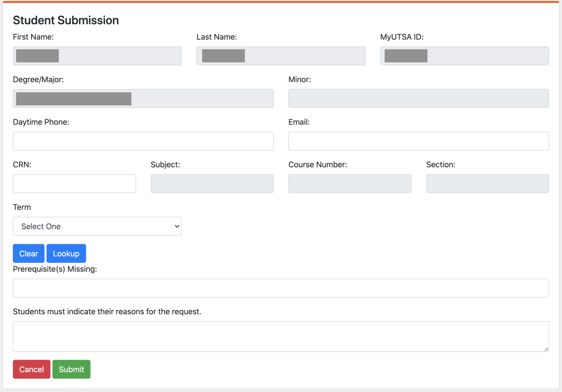
Task: Focus the reasons for request textarea
Action: [x=281, y=336]
